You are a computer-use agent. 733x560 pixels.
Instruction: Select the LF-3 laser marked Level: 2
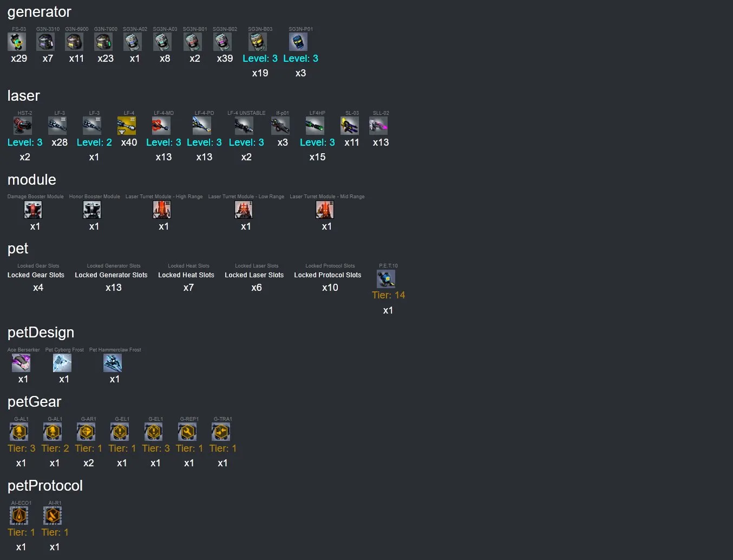click(x=92, y=126)
